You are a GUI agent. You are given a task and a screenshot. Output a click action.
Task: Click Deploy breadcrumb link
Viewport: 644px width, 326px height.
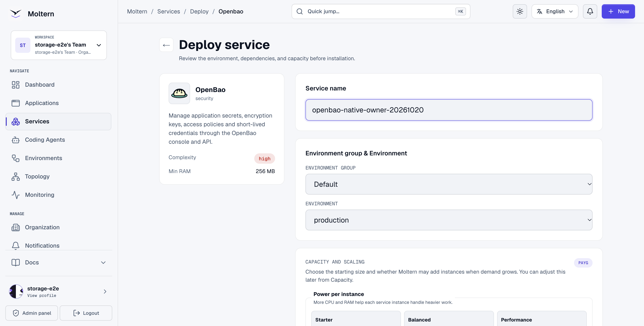click(199, 11)
